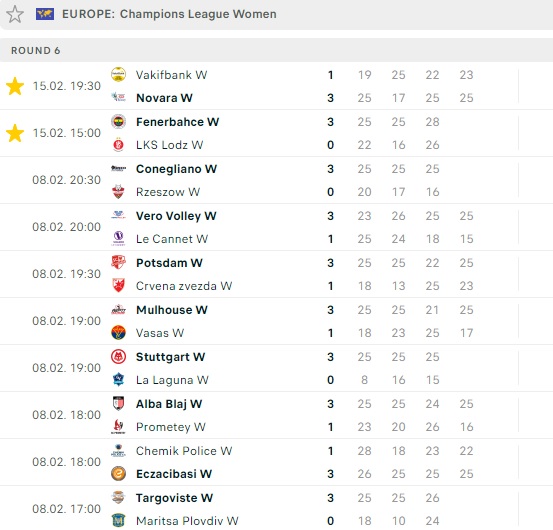Click the Targoviste W team name
The width and height of the screenshot is (553, 530).
[x=175, y=498]
